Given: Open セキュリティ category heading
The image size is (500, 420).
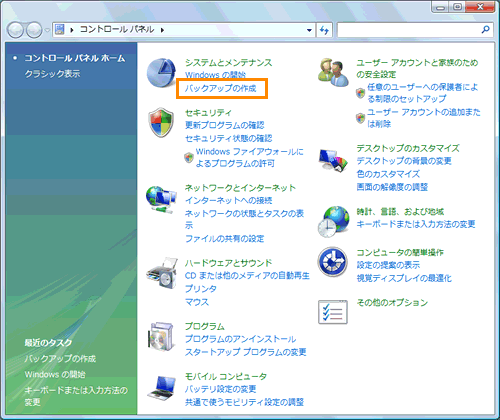Looking at the screenshot, I should 208,112.
